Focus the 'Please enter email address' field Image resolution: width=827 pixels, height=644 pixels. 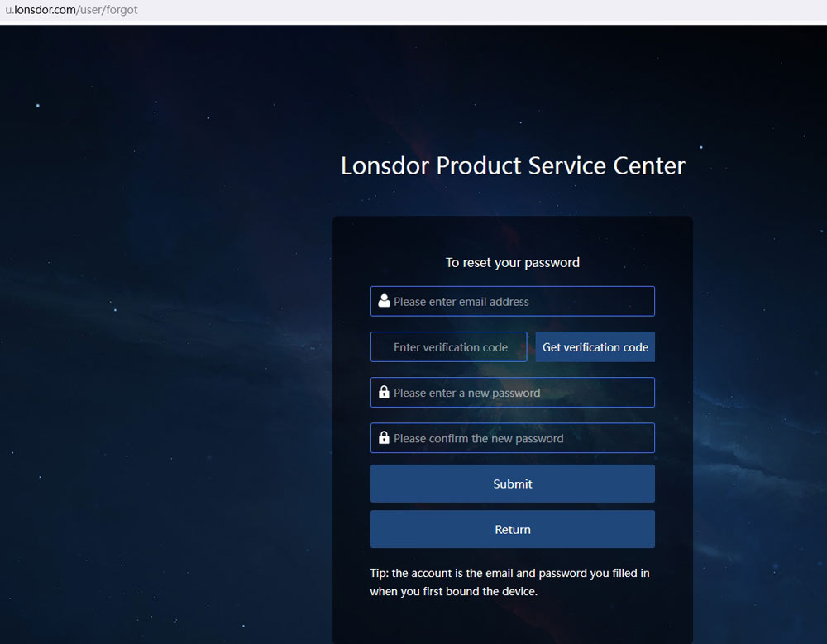[521, 302]
